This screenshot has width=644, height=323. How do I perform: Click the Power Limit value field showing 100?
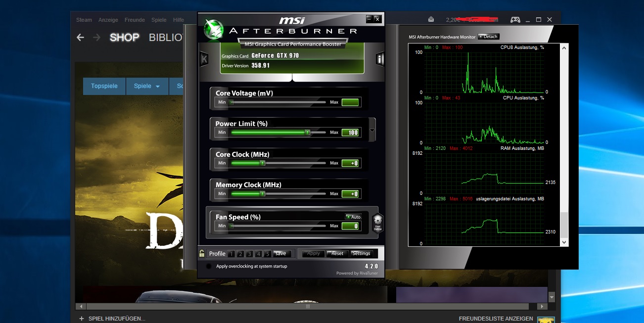click(350, 133)
